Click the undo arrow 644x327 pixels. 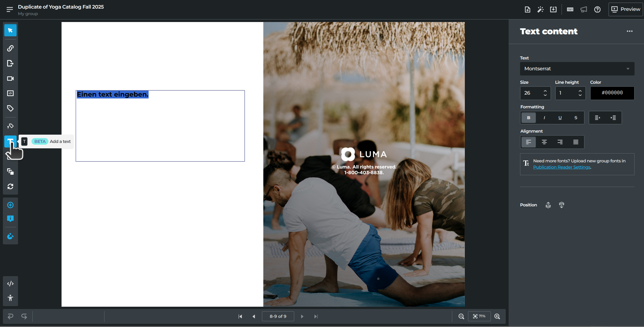(10, 316)
